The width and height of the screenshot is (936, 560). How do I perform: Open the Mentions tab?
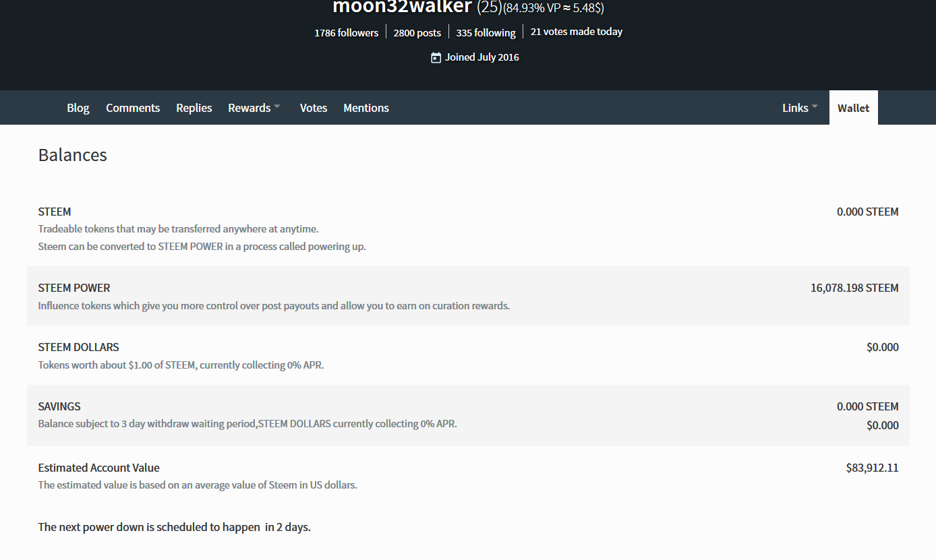click(x=366, y=108)
